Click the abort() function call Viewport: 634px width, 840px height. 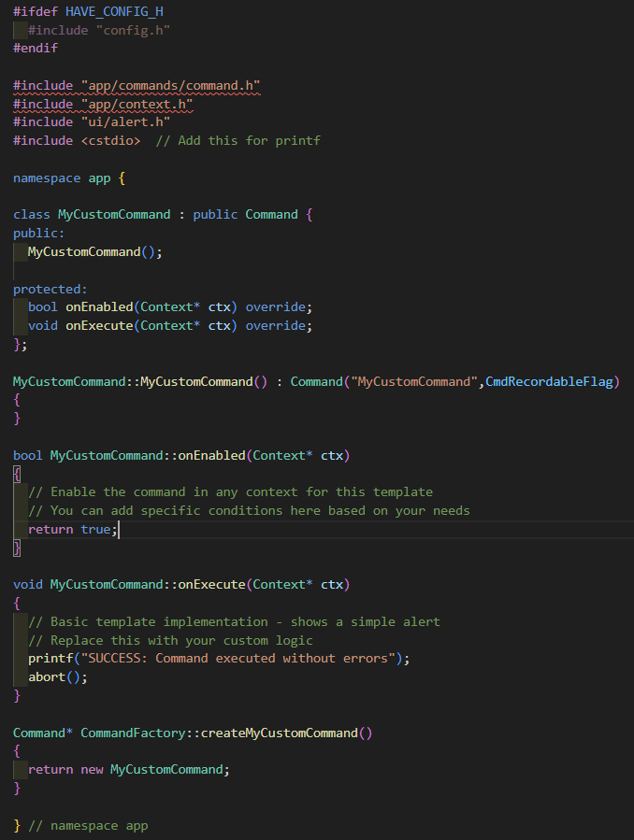pos(57,676)
